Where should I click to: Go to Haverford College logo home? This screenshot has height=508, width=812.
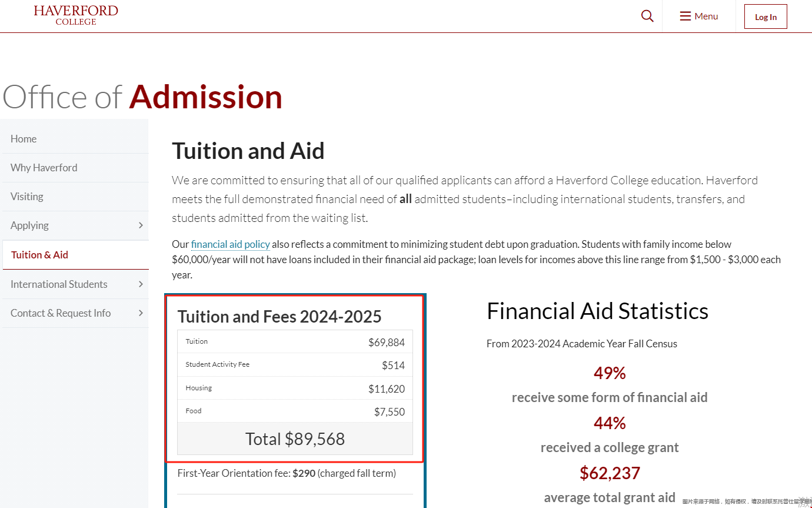76,15
